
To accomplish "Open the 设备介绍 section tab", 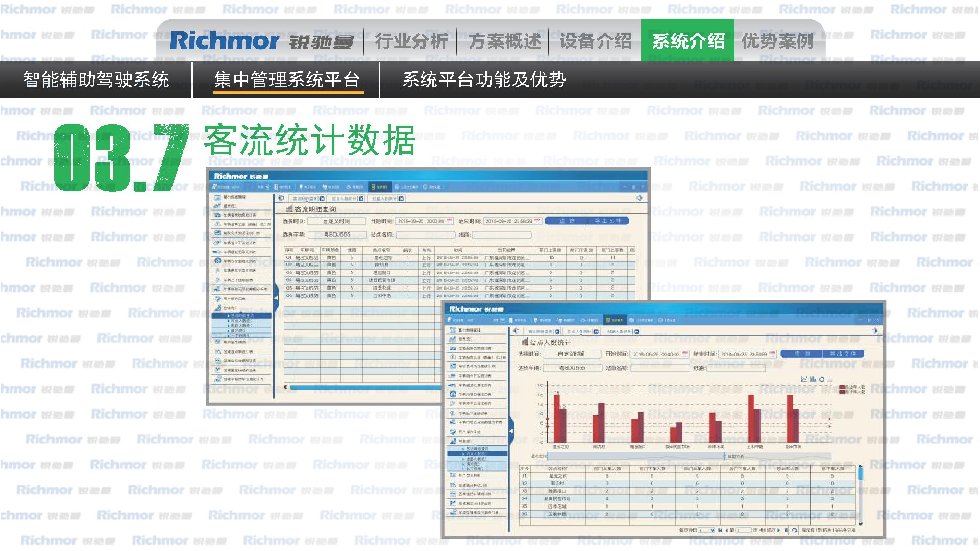I will [596, 41].
